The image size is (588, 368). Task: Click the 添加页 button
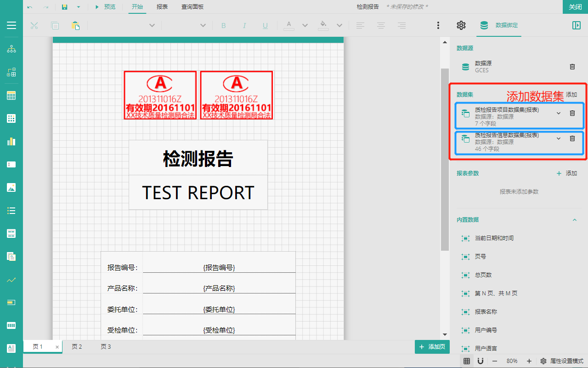pos(432,347)
